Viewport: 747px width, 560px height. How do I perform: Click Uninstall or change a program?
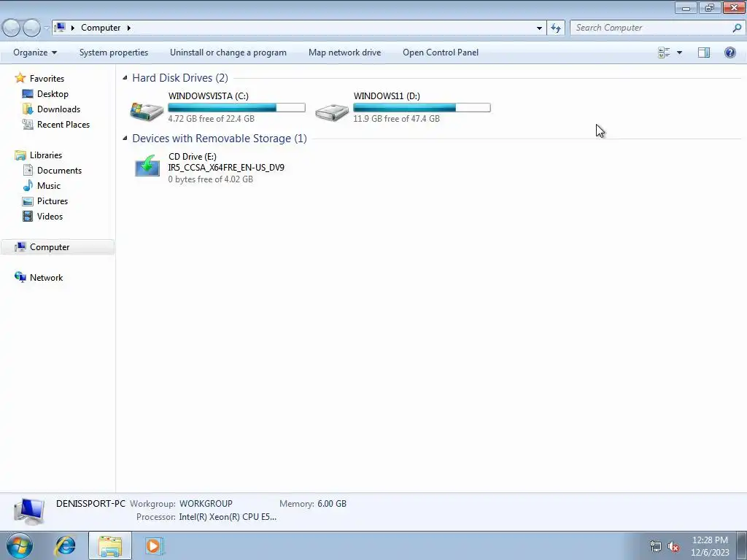(x=228, y=52)
